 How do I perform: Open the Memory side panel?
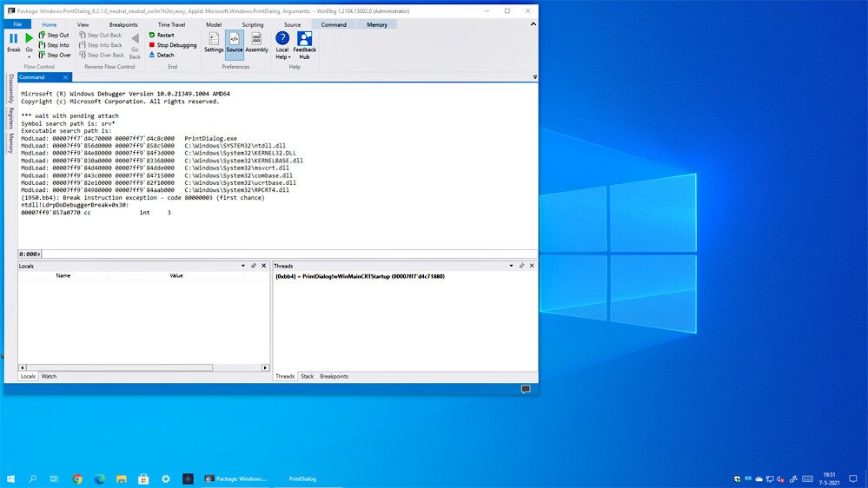click(10, 143)
